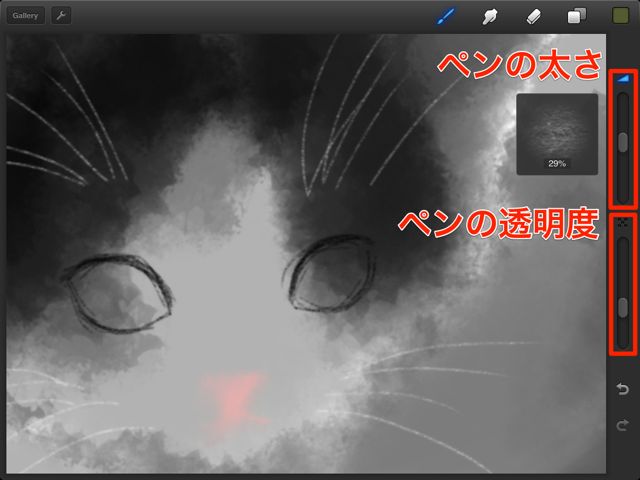Open the wrench actions menu
The width and height of the screenshot is (640, 480).
[61, 16]
